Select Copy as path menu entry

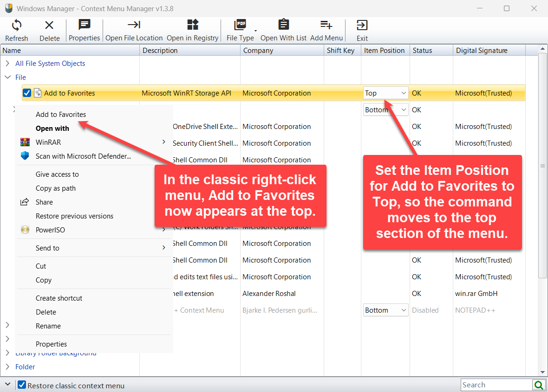coord(56,188)
